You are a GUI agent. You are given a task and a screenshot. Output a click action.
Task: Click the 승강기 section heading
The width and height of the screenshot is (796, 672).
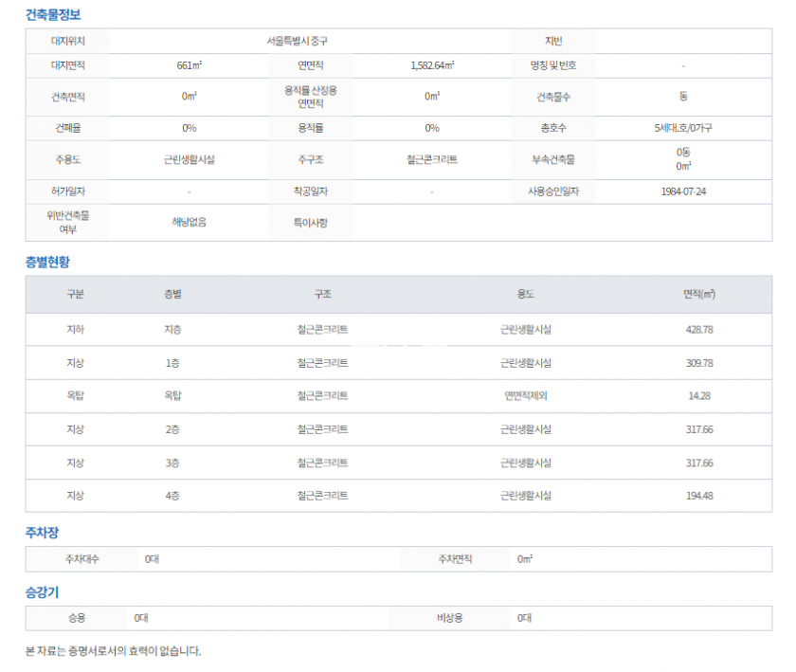[x=42, y=592]
